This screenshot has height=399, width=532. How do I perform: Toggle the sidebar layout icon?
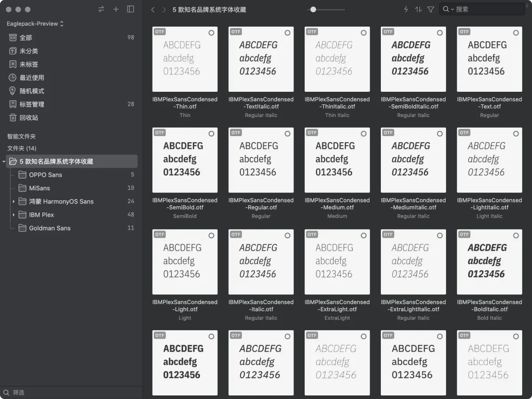(130, 9)
